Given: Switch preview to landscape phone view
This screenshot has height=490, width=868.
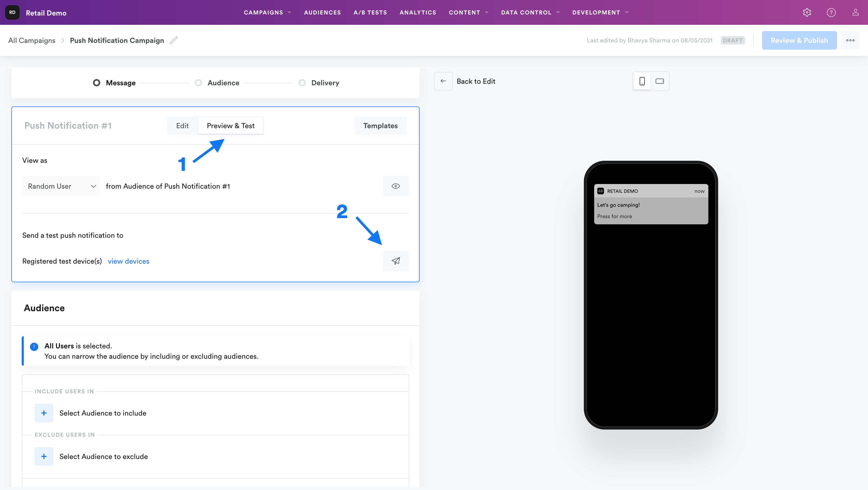Looking at the screenshot, I should tap(660, 81).
